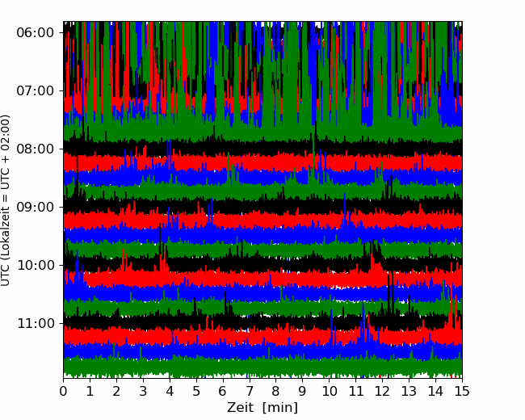Click the black trace at 08:00
Viewport: 525px width, 420px height.
pos(262,147)
